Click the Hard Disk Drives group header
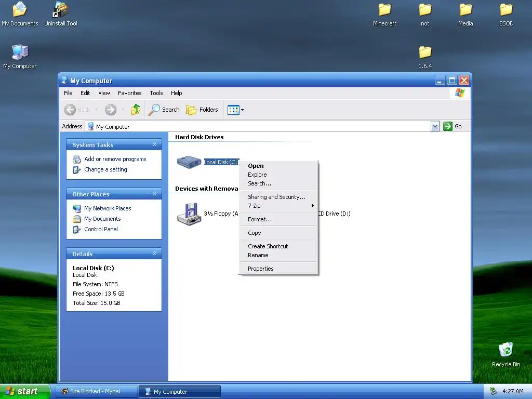The width and height of the screenshot is (532, 399). pos(199,137)
